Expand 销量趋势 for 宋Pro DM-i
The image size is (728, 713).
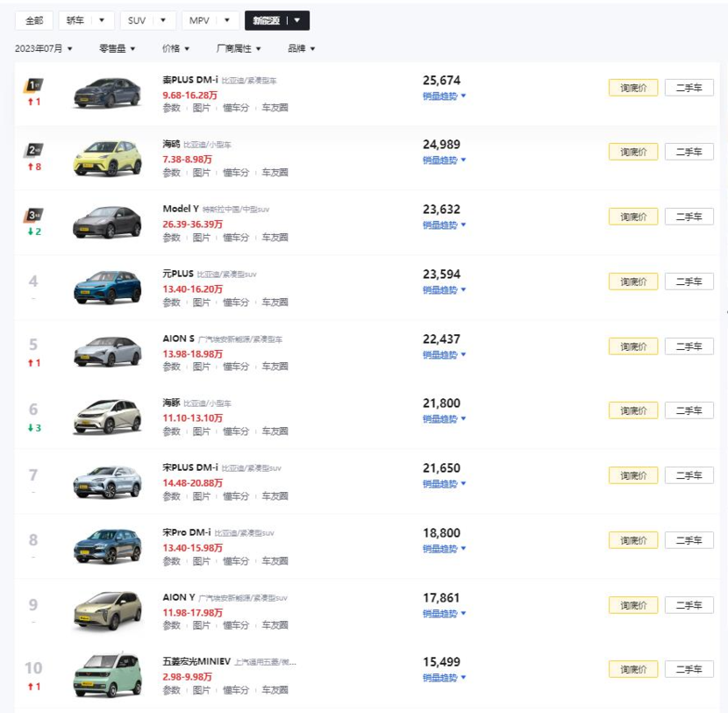pyautogui.click(x=444, y=549)
